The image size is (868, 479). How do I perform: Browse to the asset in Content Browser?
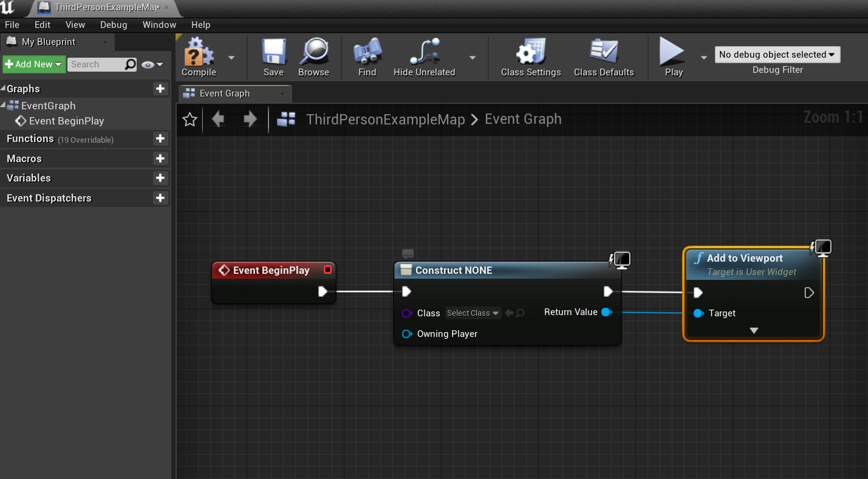313,56
